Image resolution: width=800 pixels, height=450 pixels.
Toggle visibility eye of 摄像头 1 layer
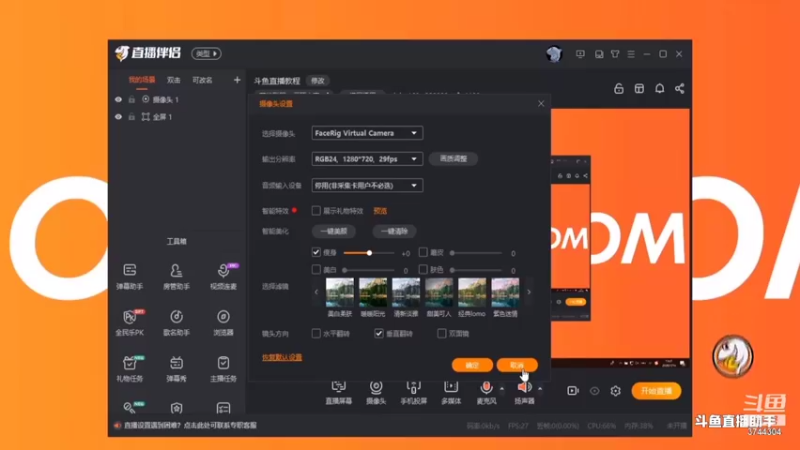(x=118, y=99)
